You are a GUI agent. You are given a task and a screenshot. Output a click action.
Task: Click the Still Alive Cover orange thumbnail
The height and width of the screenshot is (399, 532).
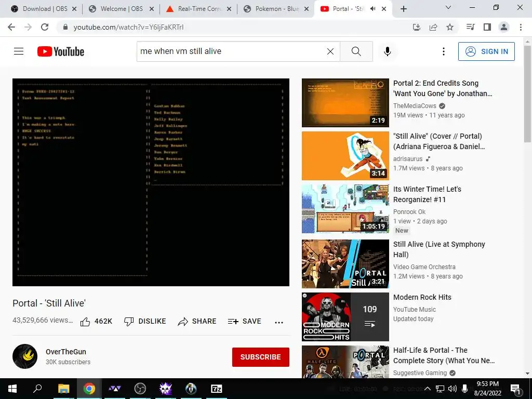pyautogui.click(x=345, y=156)
